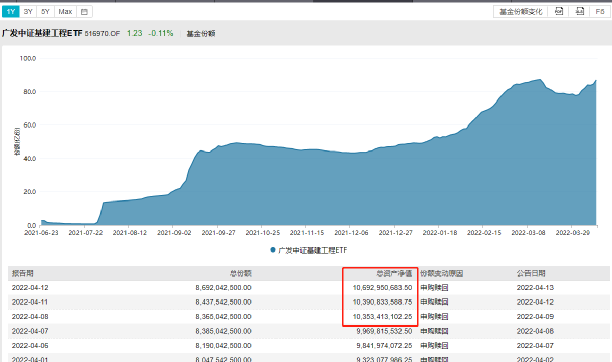Sort by the 总份额 column header

click(x=241, y=273)
